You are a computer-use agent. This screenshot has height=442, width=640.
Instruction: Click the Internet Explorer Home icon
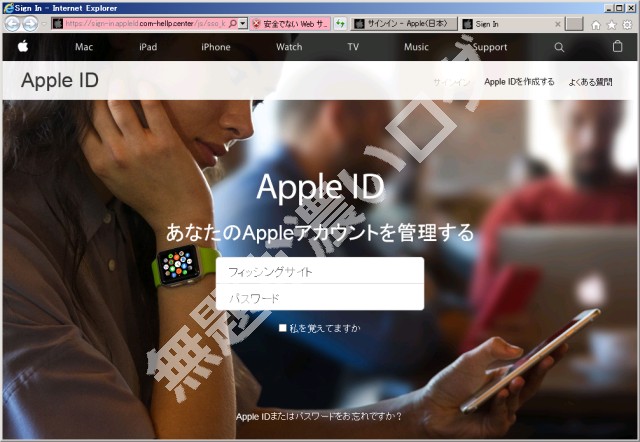596,25
